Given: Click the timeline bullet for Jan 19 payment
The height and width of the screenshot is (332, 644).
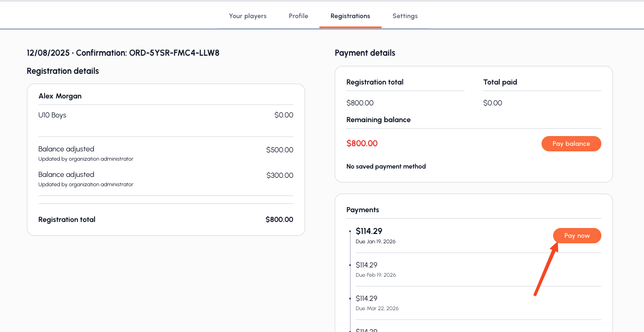Looking at the screenshot, I should pyautogui.click(x=350, y=231).
